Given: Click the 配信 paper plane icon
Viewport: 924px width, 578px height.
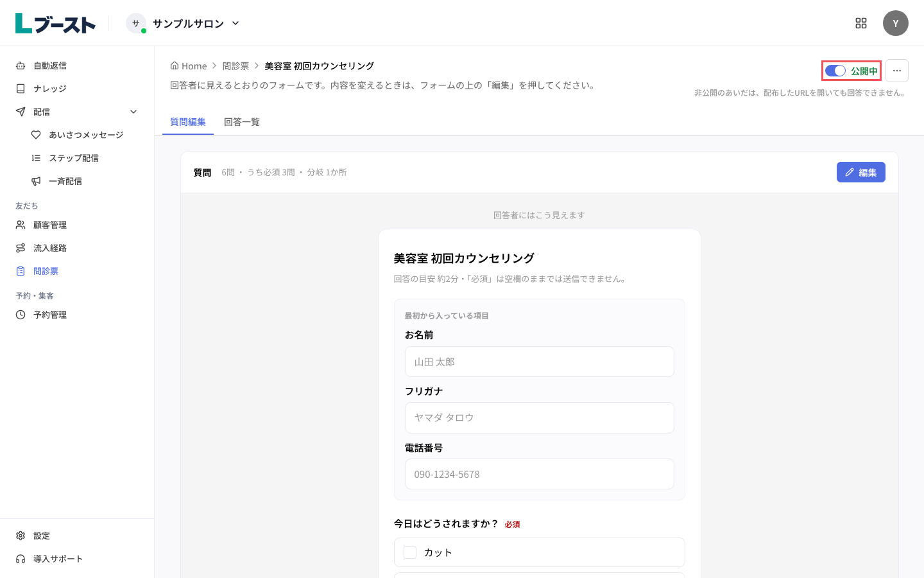Looking at the screenshot, I should [21, 112].
